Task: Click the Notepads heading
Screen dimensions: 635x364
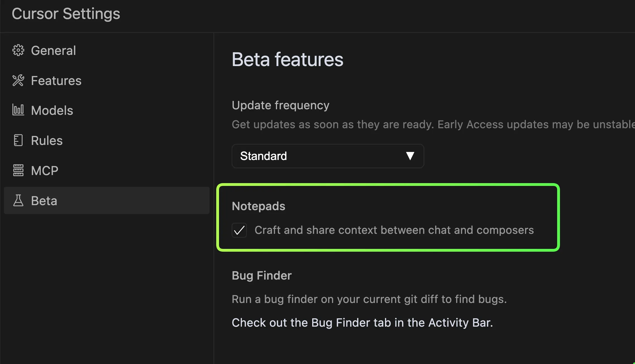Action: 259,206
